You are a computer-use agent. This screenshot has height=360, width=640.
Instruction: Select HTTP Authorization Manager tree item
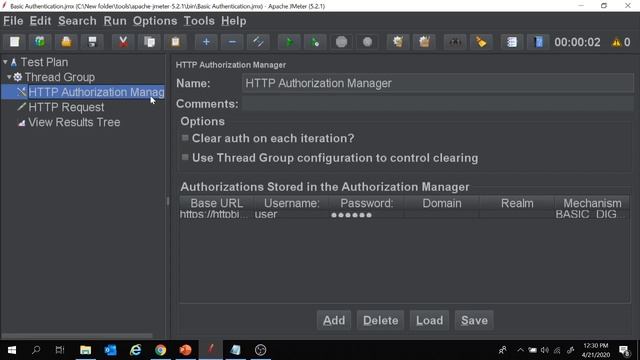[96, 92]
